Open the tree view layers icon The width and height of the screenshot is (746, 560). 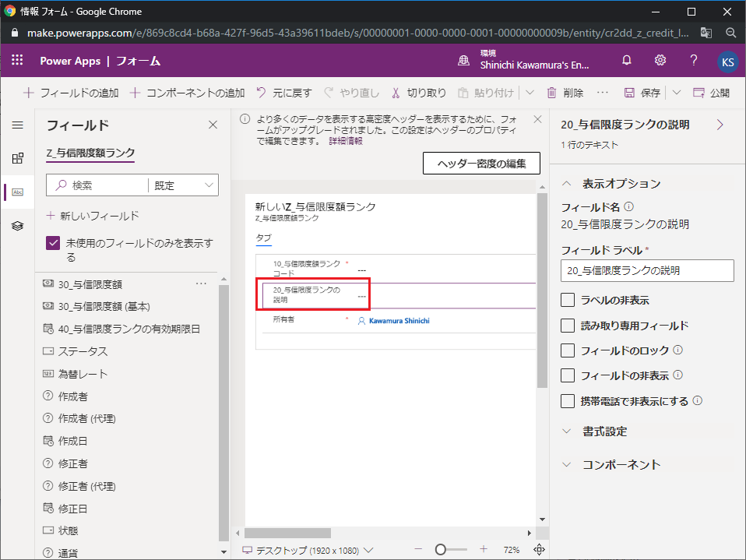click(x=18, y=226)
